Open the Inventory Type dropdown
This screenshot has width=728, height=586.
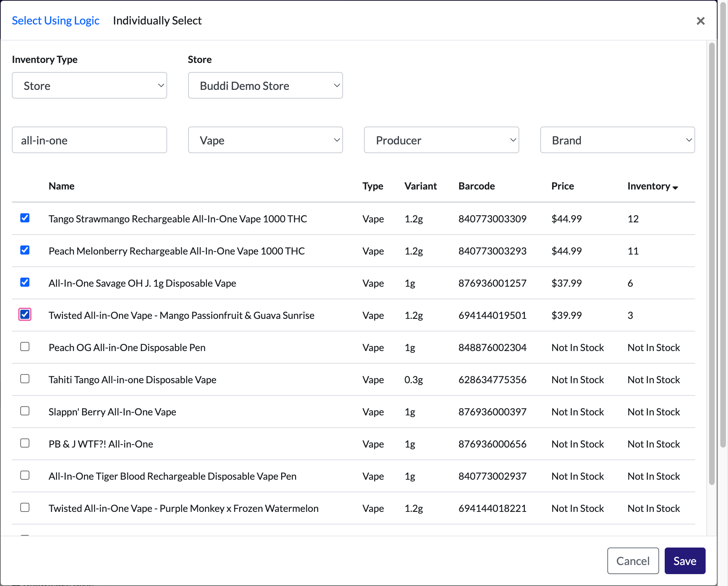pyautogui.click(x=90, y=85)
